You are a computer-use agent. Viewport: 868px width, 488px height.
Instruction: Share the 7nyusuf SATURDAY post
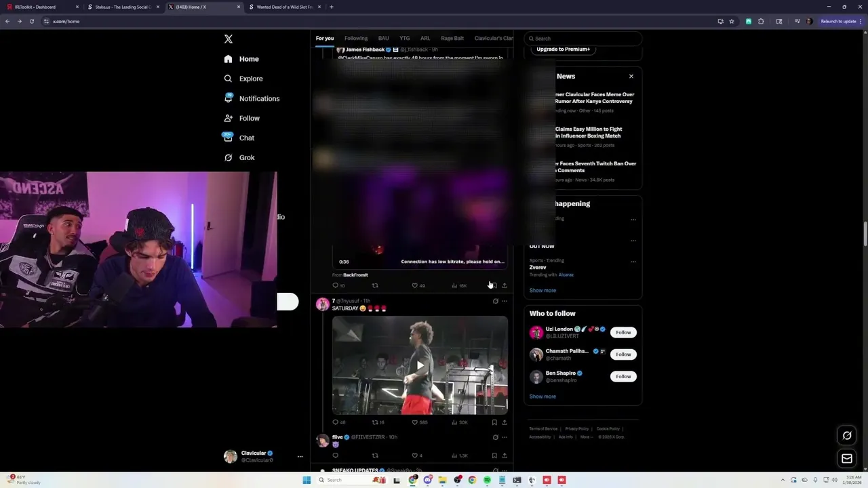pyautogui.click(x=505, y=422)
